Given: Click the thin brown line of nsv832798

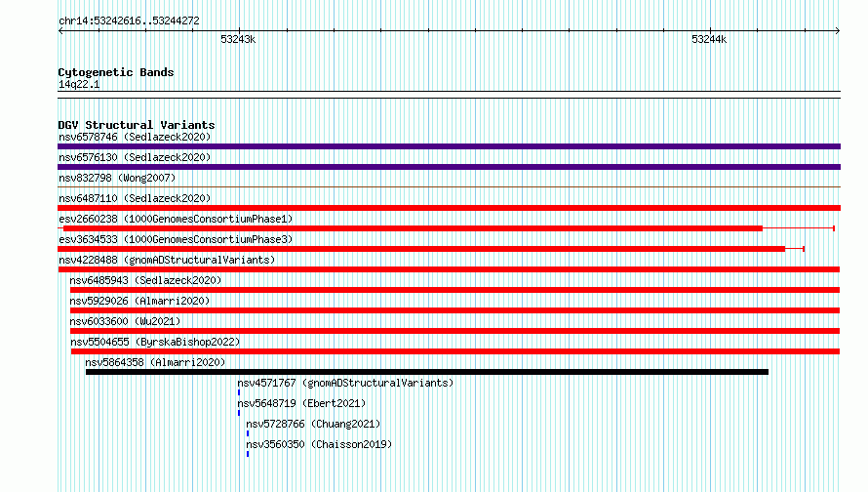Looking at the screenshot, I should [449, 187].
